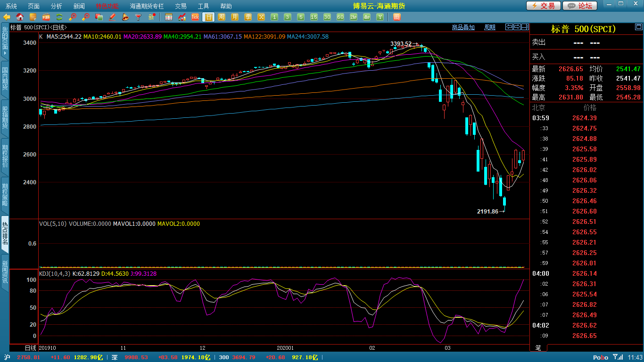Click the MA5:2544.22 label
Image resolution: width=644 pixels, height=362 pixels.
point(64,36)
